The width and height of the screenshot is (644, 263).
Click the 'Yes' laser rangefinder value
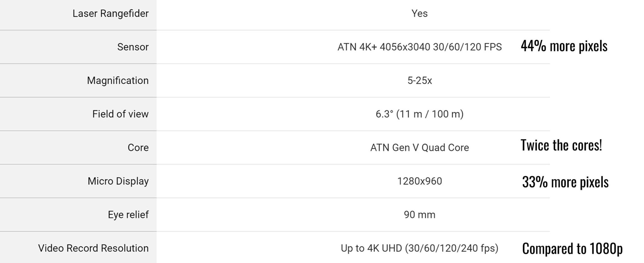419,14
